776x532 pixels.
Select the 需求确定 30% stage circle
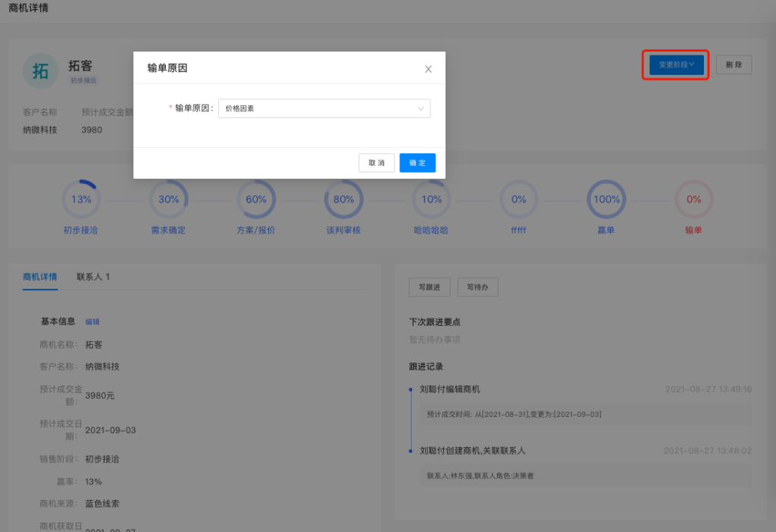point(168,200)
